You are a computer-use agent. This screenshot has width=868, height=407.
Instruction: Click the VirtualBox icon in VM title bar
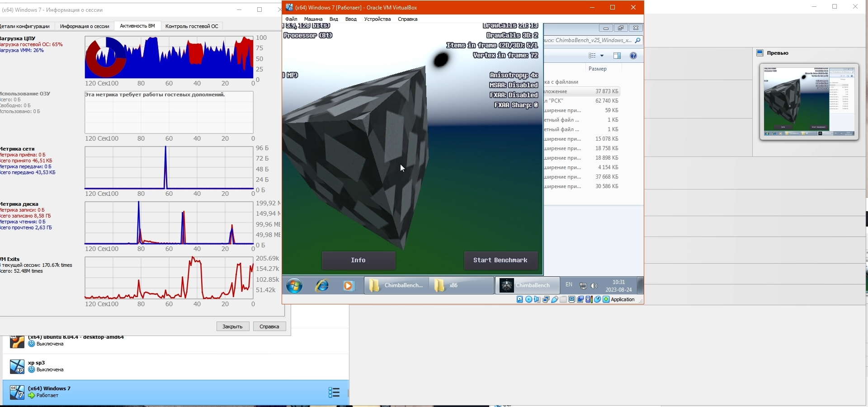289,7
